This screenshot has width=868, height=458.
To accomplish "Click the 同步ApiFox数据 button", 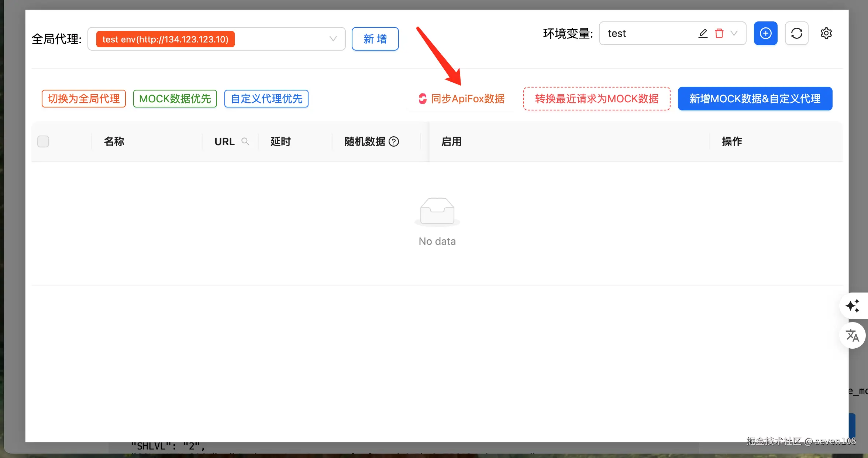I will pyautogui.click(x=461, y=99).
